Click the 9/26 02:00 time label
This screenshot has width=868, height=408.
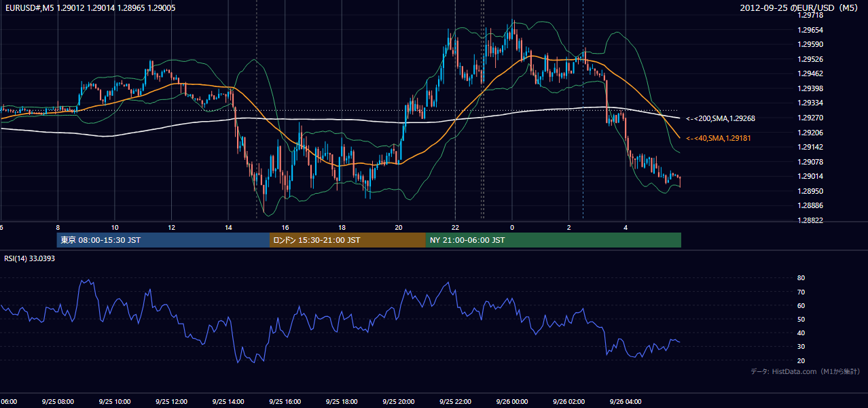click(568, 401)
